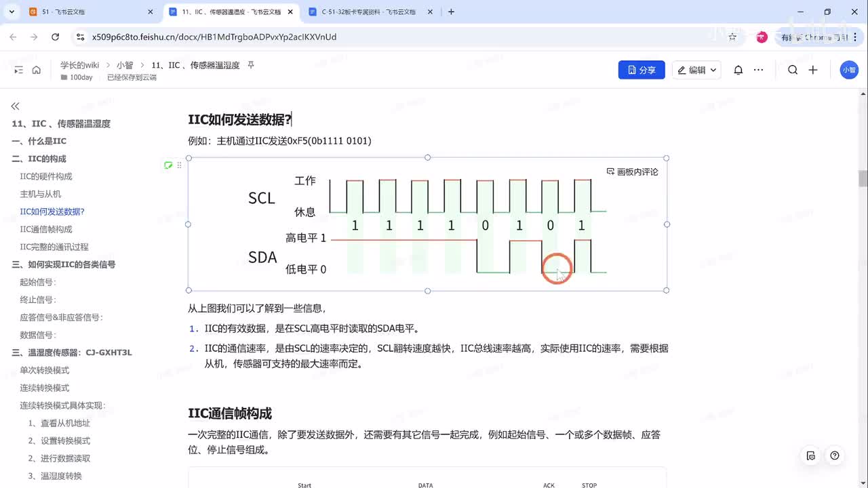
Task: Create new with the plus icon
Action: coord(813,70)
